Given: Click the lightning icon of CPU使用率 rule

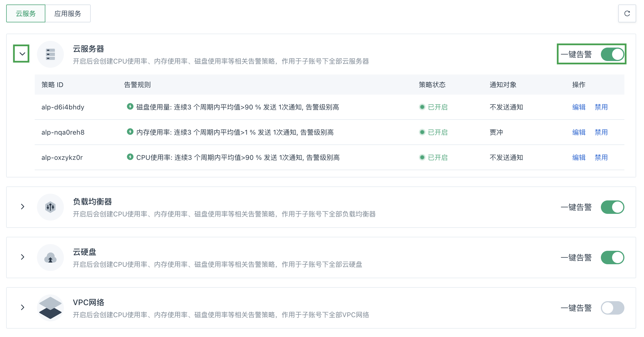Looking at the screenshot, I should pyautogui.click(x=130, y=157).
